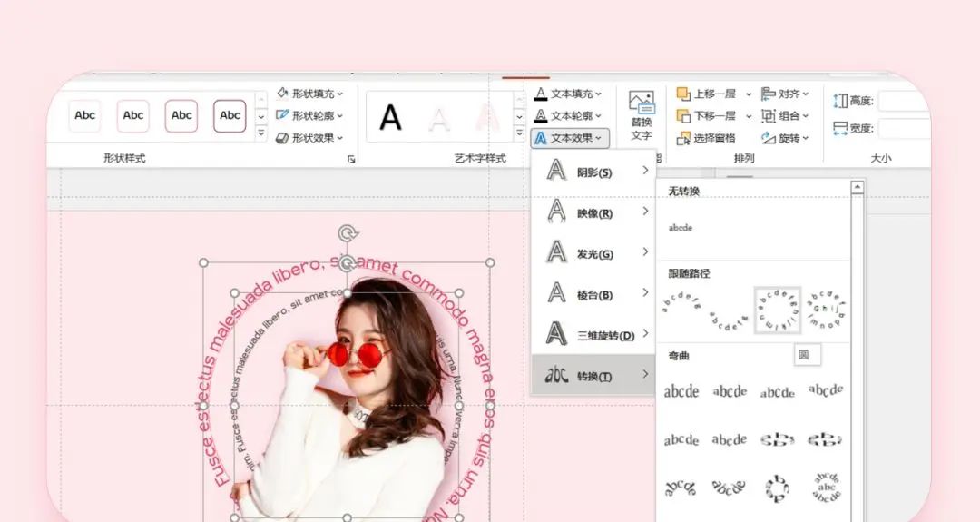Expand the shape styles gallery more button

point(262,133)
